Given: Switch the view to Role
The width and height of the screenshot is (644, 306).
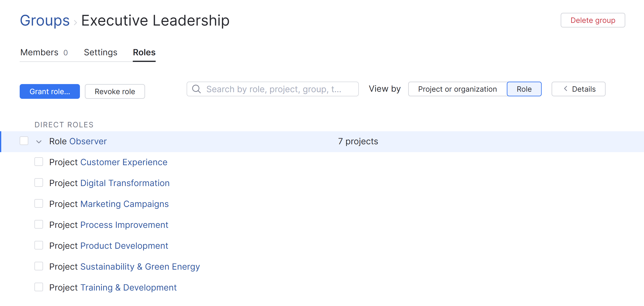Looking at the screenshot, I should (x=524, y=89).
